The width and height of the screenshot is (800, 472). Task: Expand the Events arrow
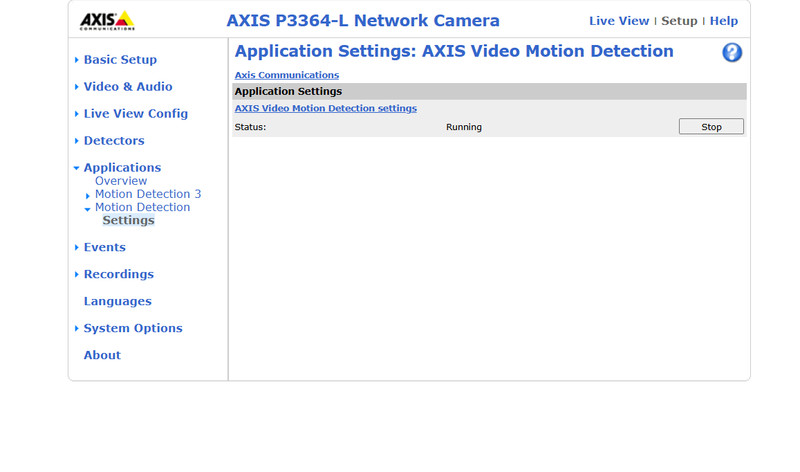point(77,247)
